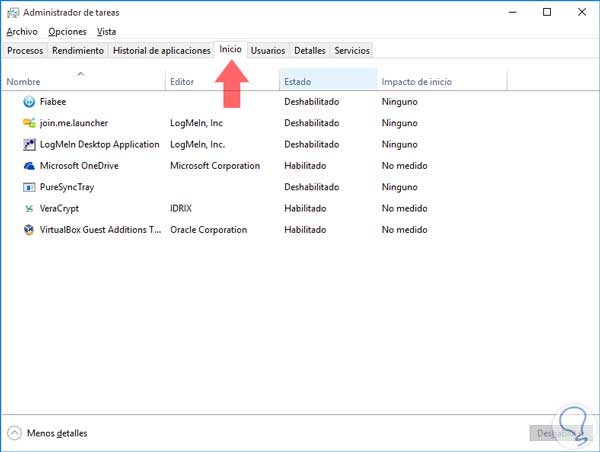Click the 'IDRIX' publisher cell
600x452 pixels.
pos(181,209)
